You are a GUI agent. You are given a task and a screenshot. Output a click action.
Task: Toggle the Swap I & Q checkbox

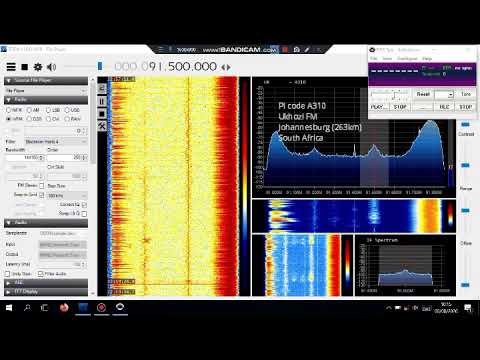tap(84, 214)
